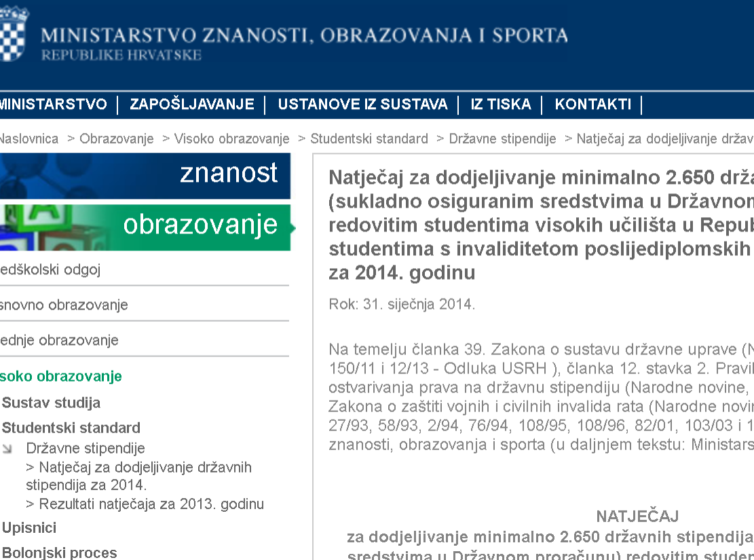Click the ministry title header text

304,35
